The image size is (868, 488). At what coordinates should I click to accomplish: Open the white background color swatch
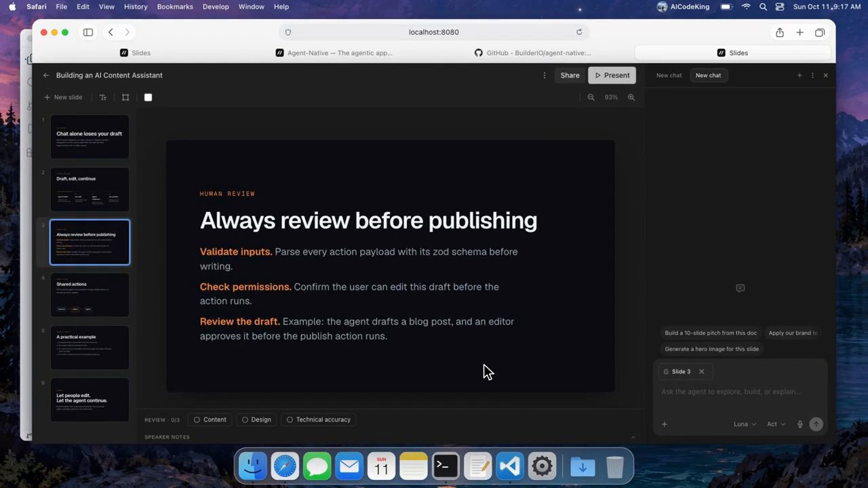pos(149,98)
